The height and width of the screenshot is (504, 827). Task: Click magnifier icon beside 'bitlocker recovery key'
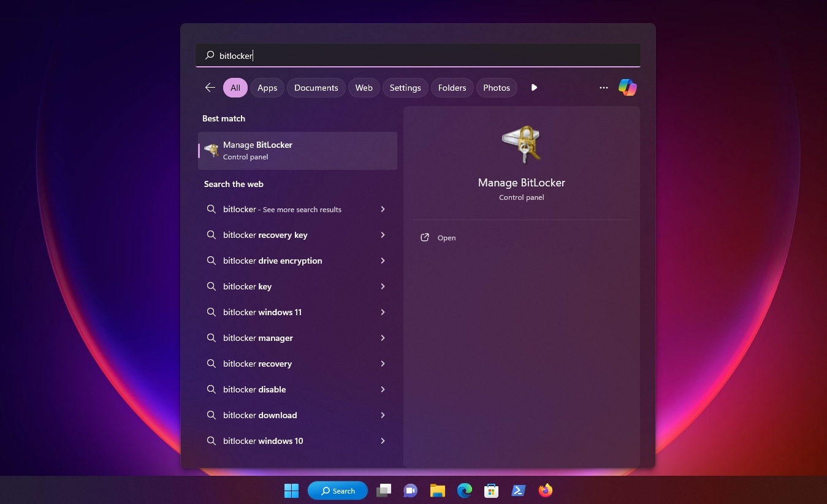(x=211, y=235)
